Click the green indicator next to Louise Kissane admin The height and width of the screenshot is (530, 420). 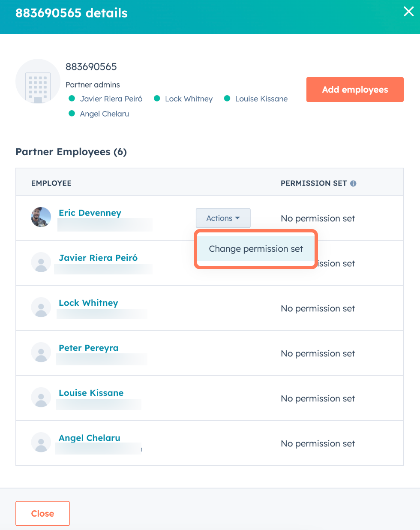[x=227, y=98]
